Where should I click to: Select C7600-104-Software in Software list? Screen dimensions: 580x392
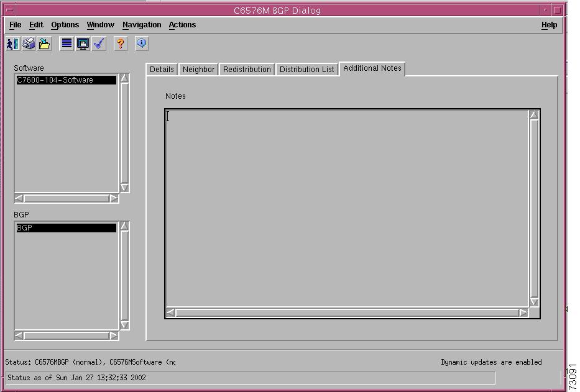click(67, 80)
